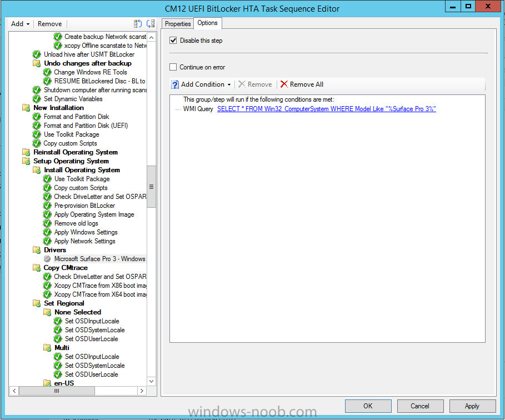Select the Use Toolkit Package step under Install Operating System
Screen dimensions: 505x420
point(82,179)
